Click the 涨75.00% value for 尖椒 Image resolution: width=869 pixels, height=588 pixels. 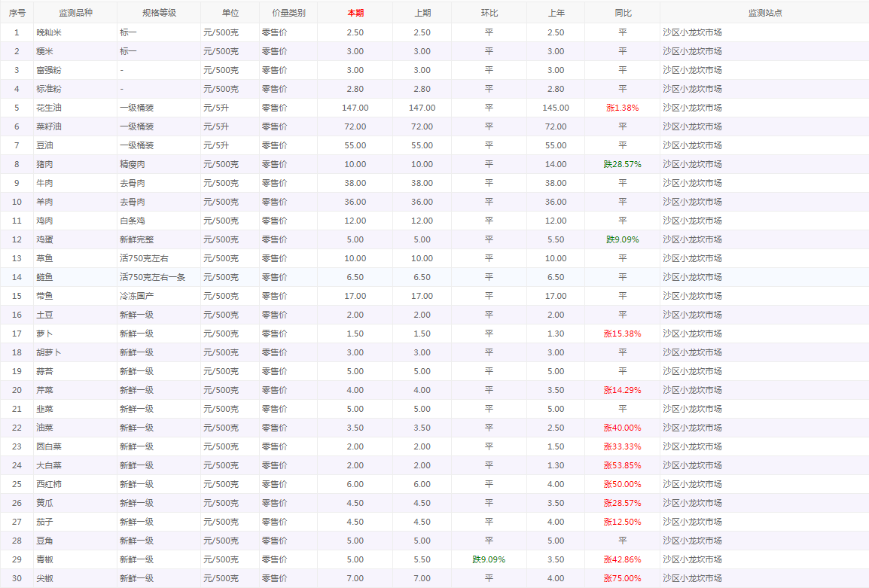coord(622,578)
